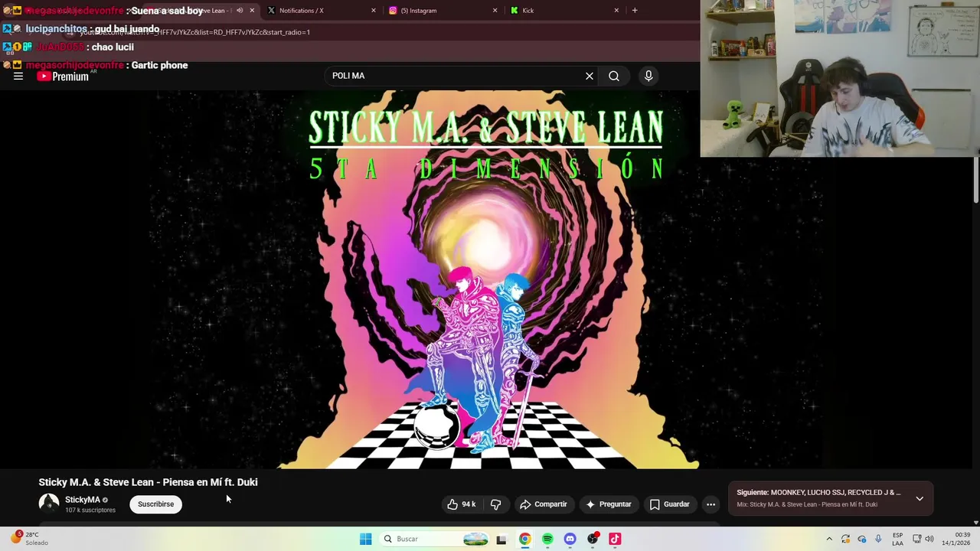Open Spotify from the taskbar
Viewport: 980px width, 551px height.
(547, 539)
